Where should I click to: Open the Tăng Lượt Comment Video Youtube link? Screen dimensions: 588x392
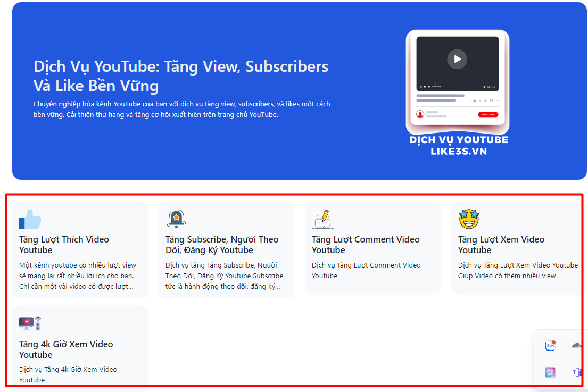click(366, 245)
